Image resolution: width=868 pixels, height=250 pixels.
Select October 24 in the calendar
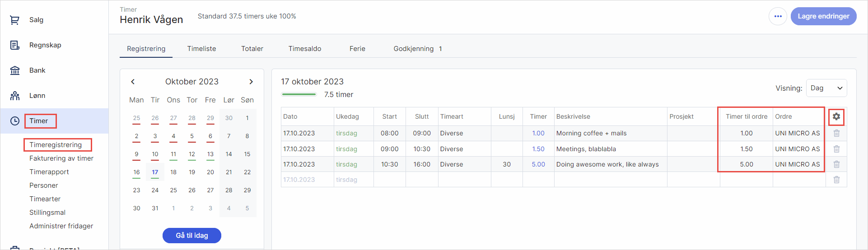pyautogui.click(x=155, y=190)
